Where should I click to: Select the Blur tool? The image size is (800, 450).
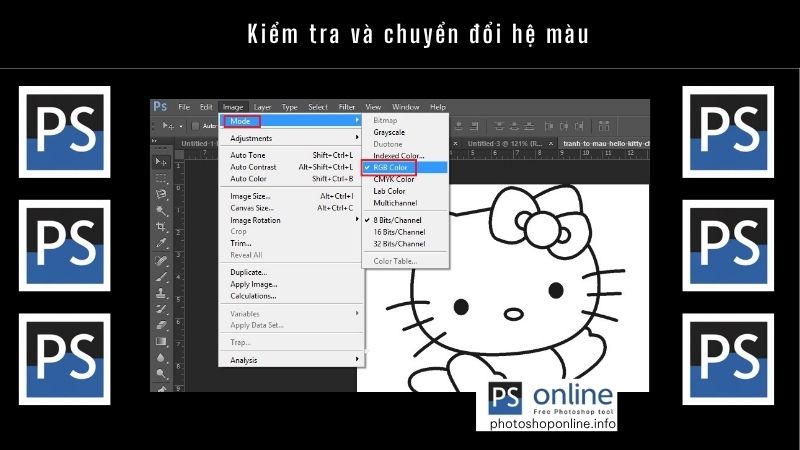click(161, 358)
